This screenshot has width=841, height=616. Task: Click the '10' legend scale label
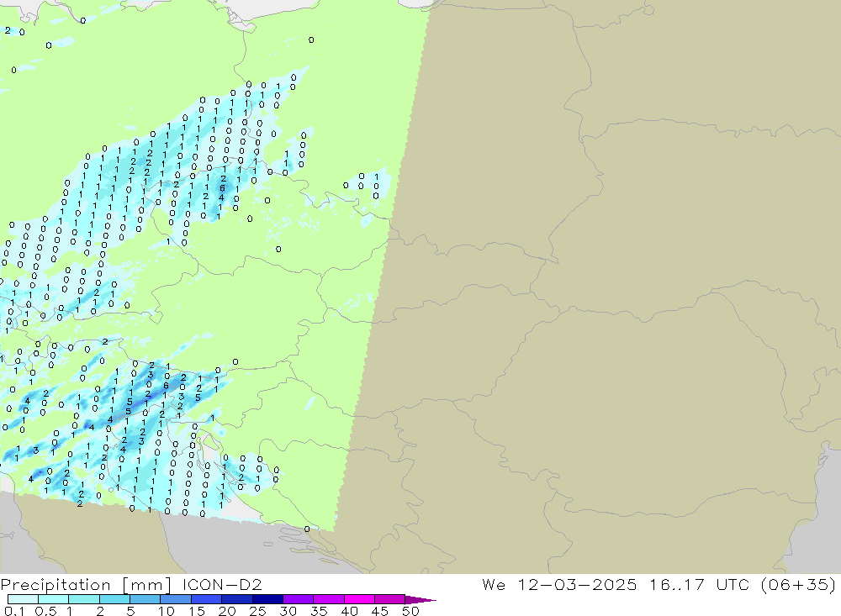tap(167, 611)
